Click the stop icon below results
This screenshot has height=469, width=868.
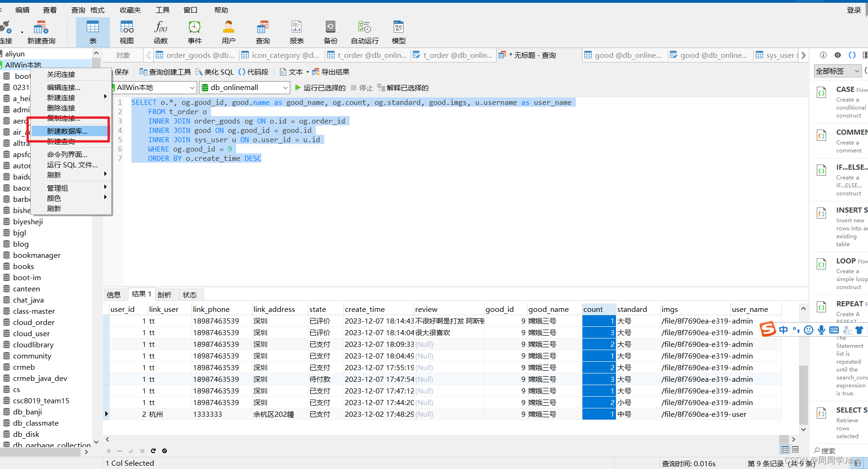[x=164, y=451]
